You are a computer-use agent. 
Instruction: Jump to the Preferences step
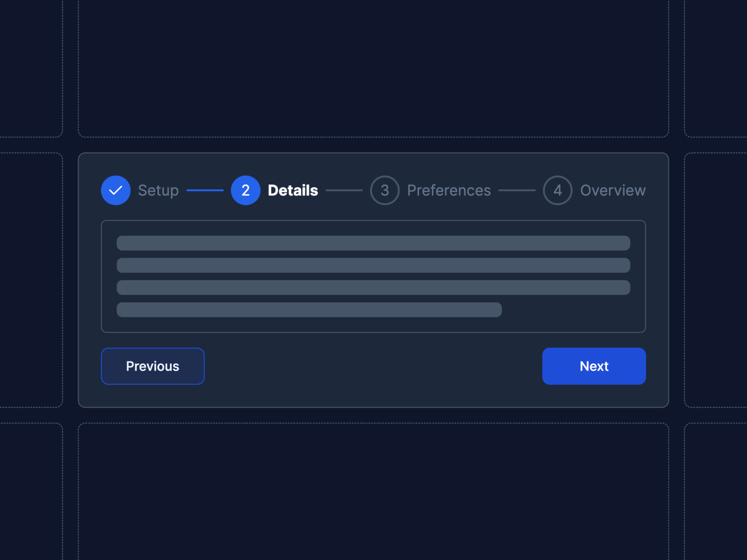click(449, 190)
